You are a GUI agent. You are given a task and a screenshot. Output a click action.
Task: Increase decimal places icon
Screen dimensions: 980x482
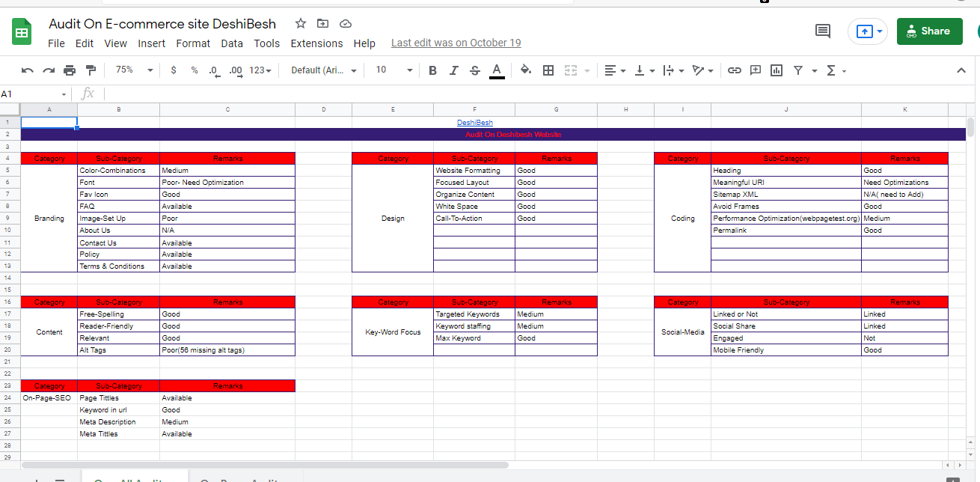coord(235,70)
